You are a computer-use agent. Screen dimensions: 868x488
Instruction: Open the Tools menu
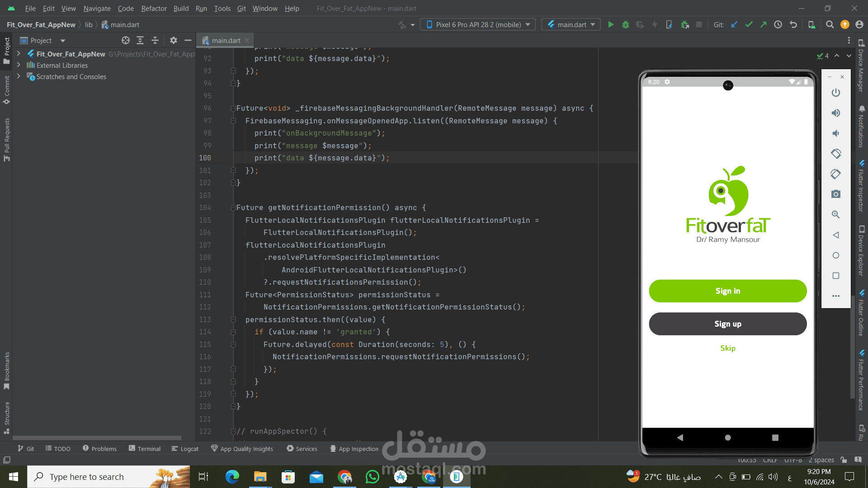(x=222, y=9)
